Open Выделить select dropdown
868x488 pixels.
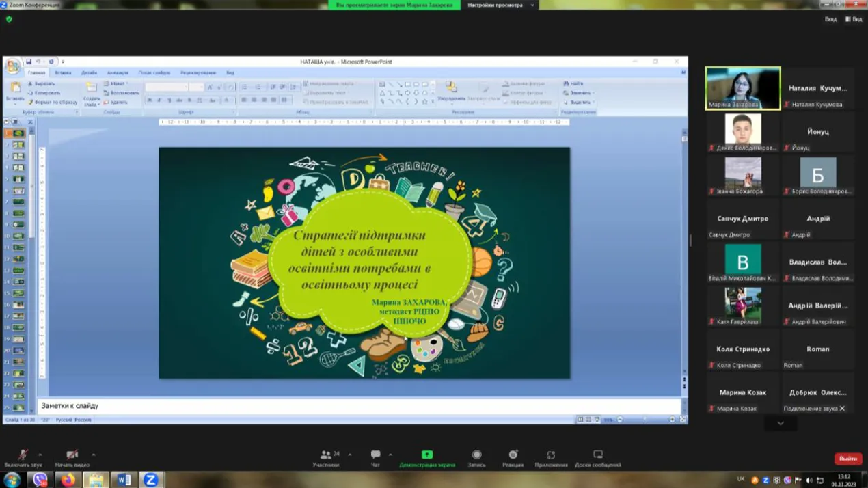[579, 102]
